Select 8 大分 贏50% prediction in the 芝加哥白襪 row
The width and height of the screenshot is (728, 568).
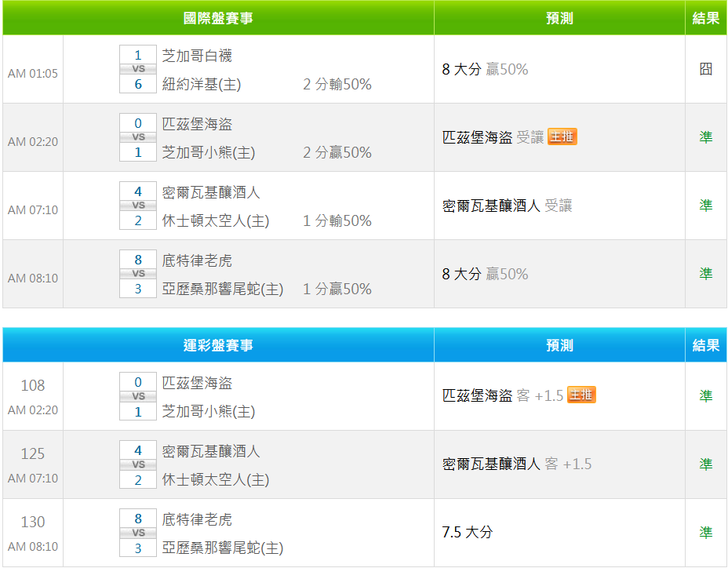[485, 69]
